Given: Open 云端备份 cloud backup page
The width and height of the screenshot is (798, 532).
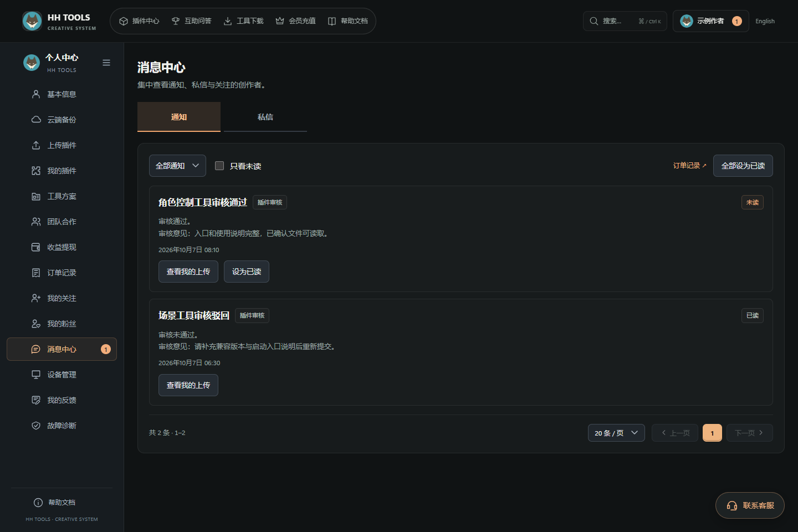Looking at the screenshot, I should [x=62, y=120].
